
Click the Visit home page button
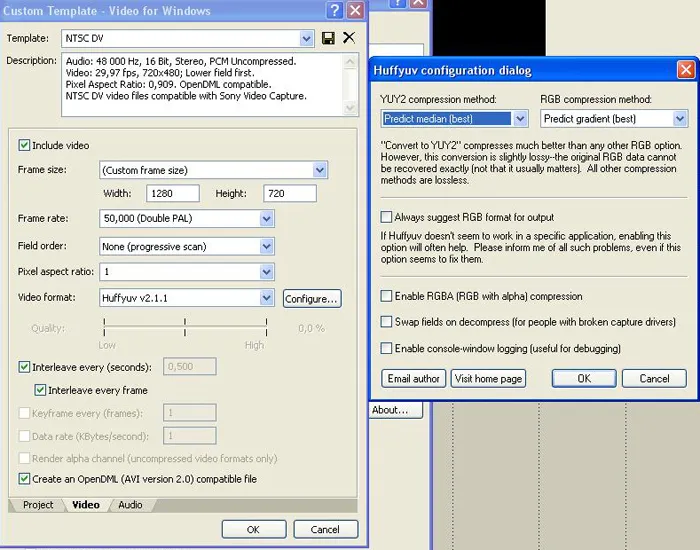click(488, 379)
